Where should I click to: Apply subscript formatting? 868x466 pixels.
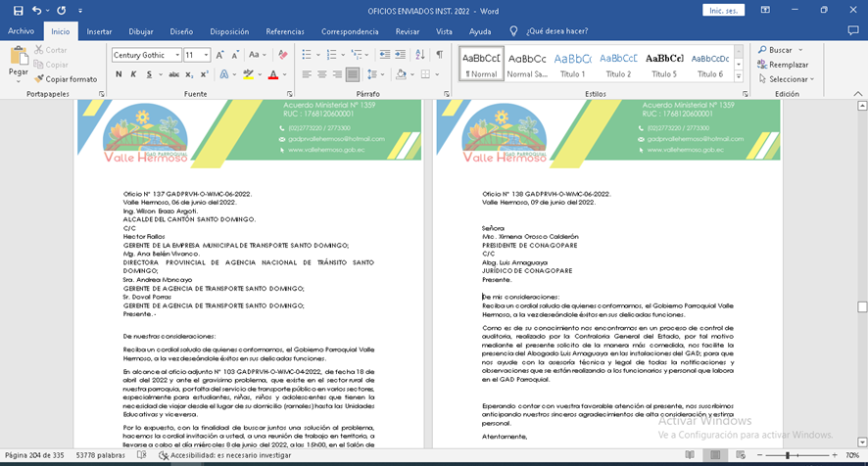pyautogui.click(x=187, y=74)
